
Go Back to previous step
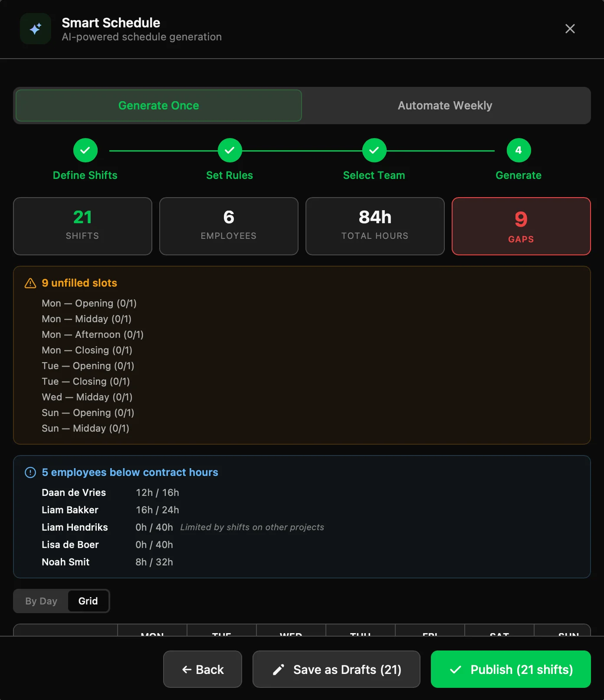[x=203, y=669]
